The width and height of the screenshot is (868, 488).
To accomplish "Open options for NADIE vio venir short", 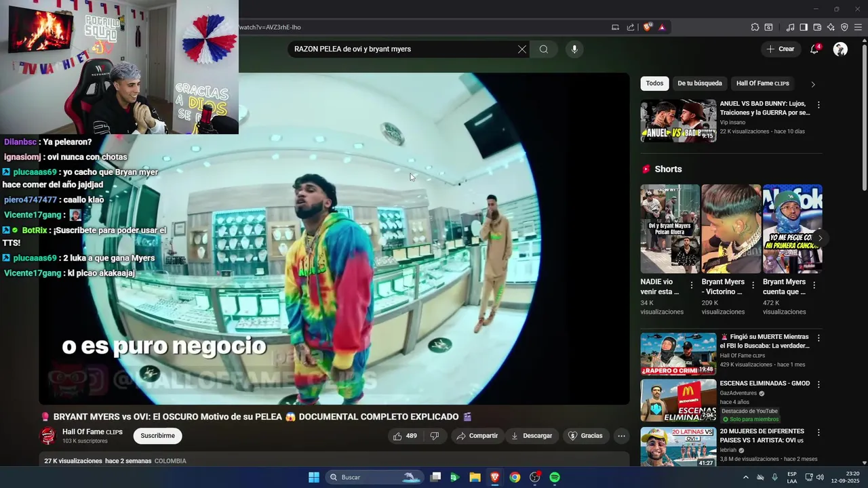I will tap(692, 285).
